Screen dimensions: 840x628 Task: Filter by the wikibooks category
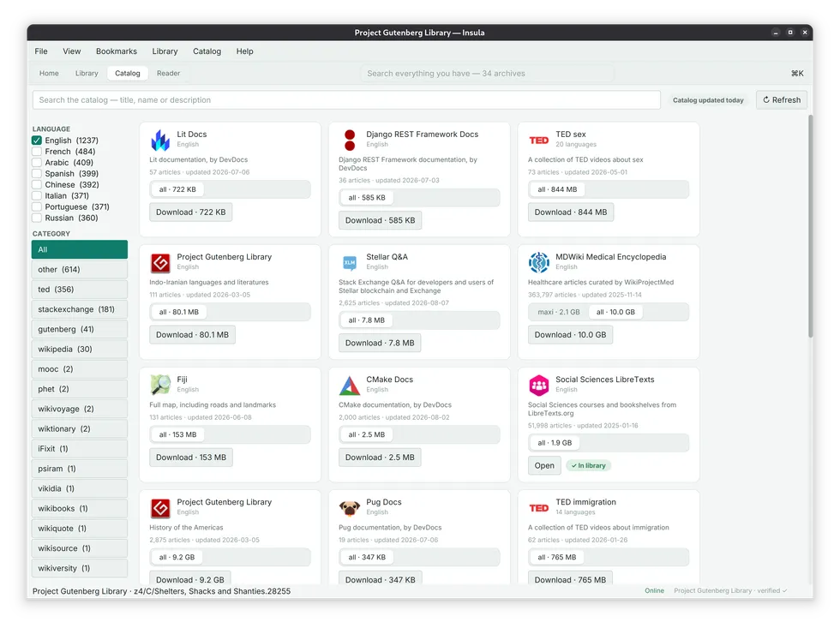79,509
